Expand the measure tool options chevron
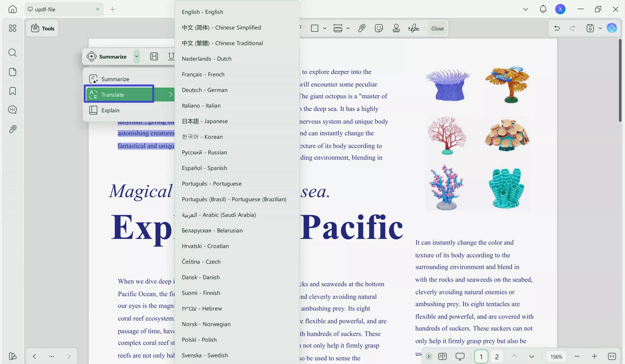Screen dimensions: 625x364 click(348, 28)
